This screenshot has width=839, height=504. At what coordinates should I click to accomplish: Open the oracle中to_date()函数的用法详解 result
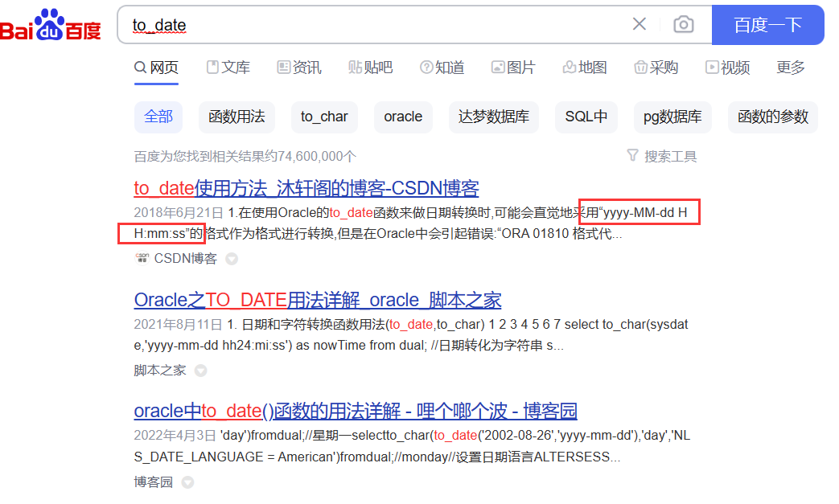[x=356, y=411]
